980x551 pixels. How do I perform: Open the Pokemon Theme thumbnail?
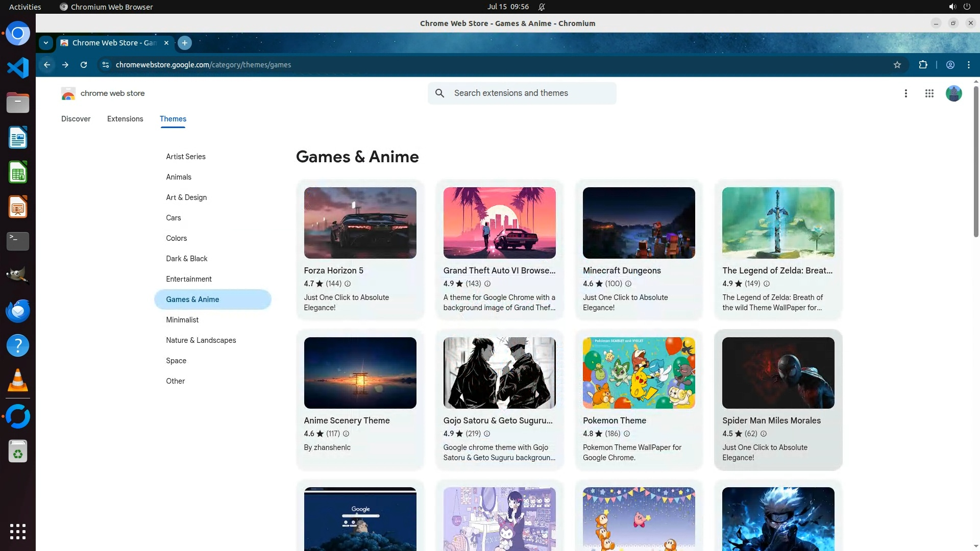pyautogui.click(x=639, y=372)
